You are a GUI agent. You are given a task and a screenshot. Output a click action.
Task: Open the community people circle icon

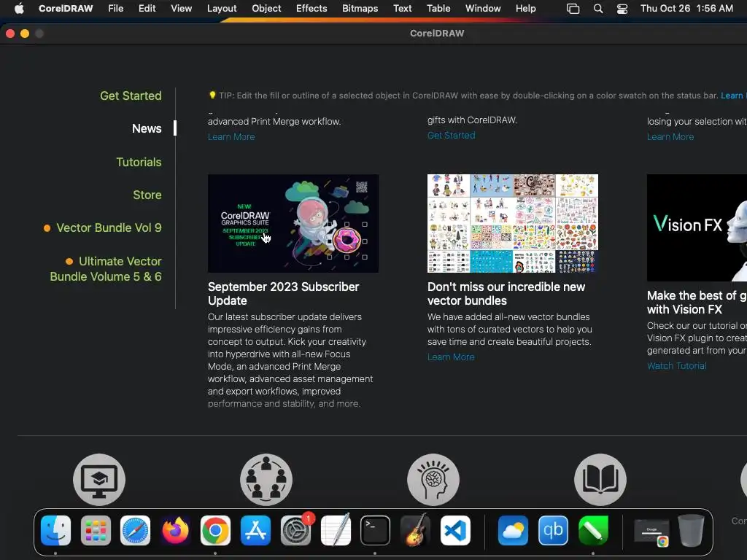pos(266,480)
